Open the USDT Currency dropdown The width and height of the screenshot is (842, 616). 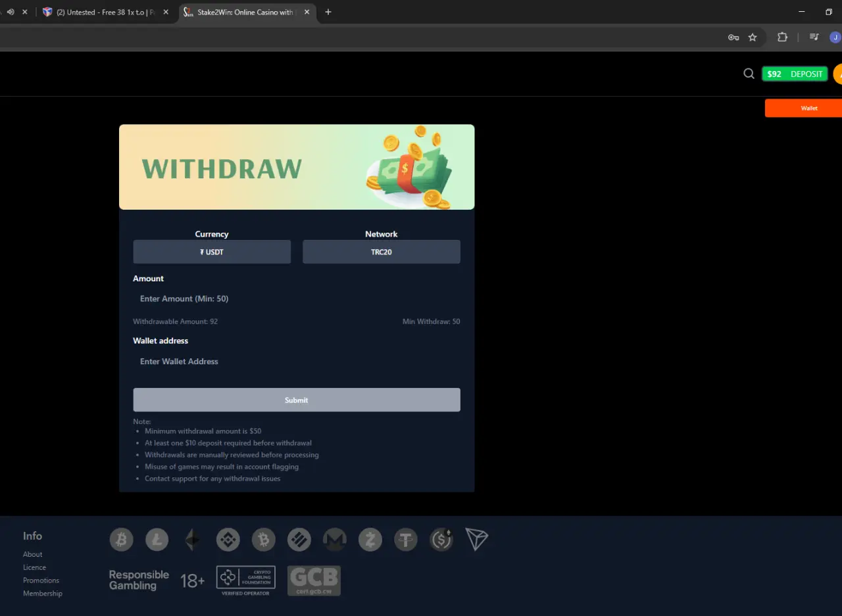[x=212, y=252]
